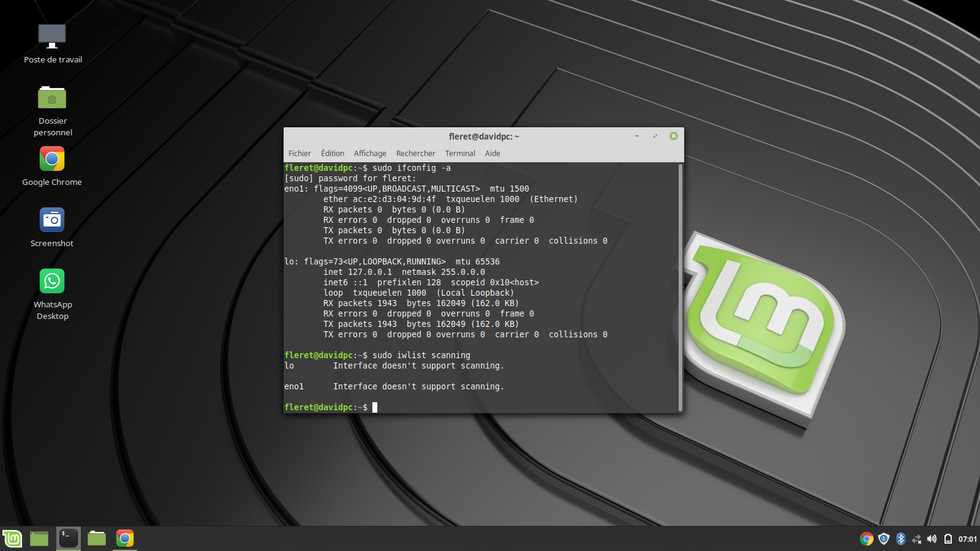This screenshot has width=980, height=551.
Task: Open the network connection tray icon
Action: 916,539
